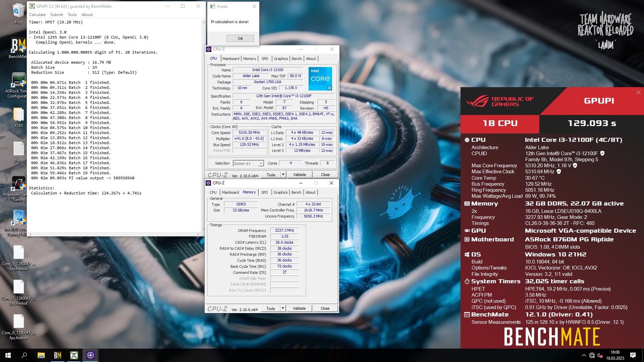The image size is (644, 362).
Task: Click Close button in top CPU-Z window
Action: [325, 175]
